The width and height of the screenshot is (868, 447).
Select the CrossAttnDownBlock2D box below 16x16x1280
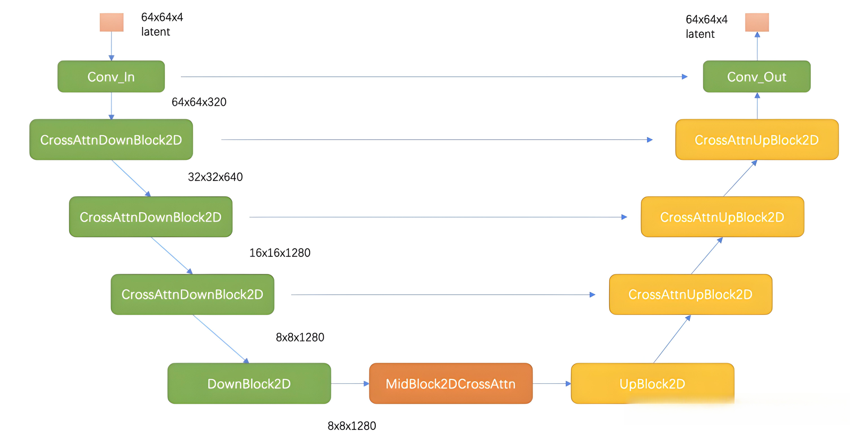(192, 294)
